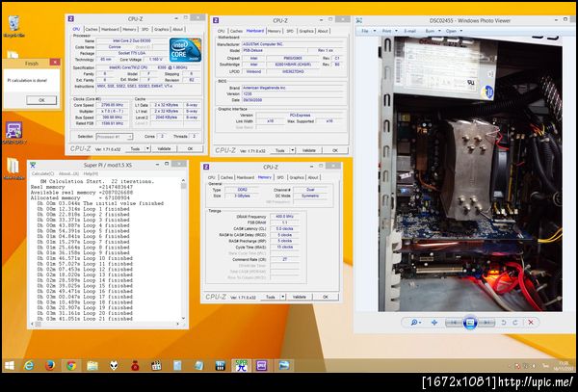Launch Internet Explorer from taskbar
Viewport: 578px width, 392px height.
28,365
